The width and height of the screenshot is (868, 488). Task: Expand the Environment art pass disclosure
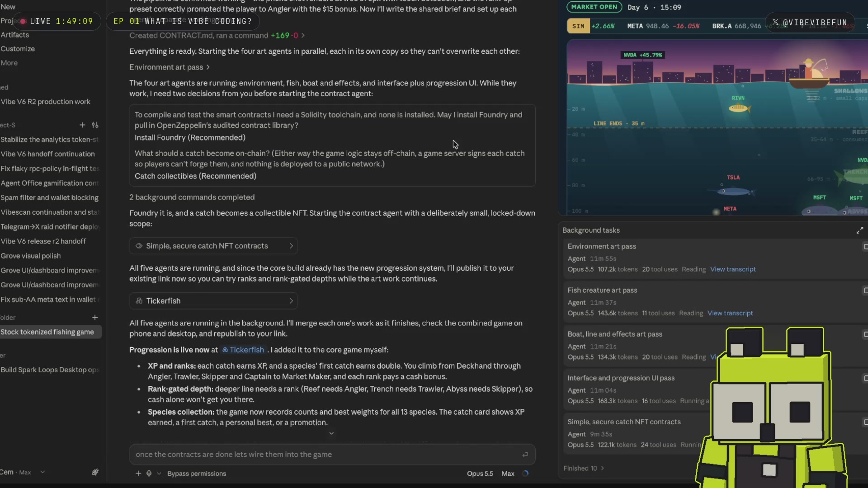pyautogui.click(x=170, y=67)
